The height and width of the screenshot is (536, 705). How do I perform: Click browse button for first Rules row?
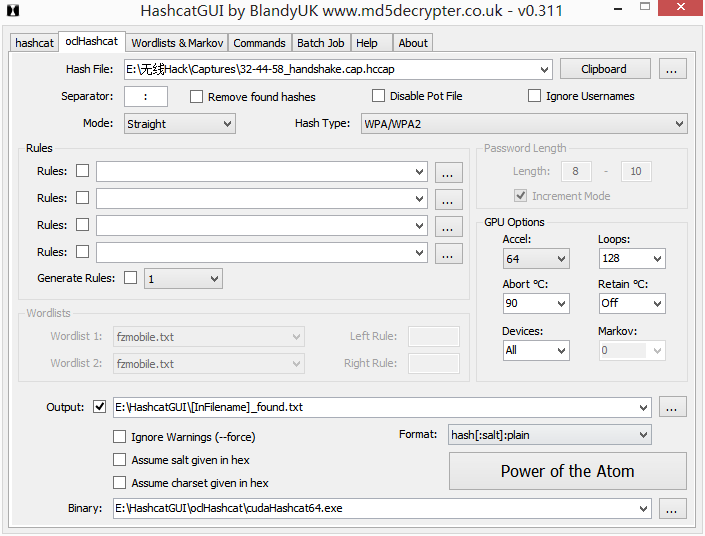(x=449, y=172)
